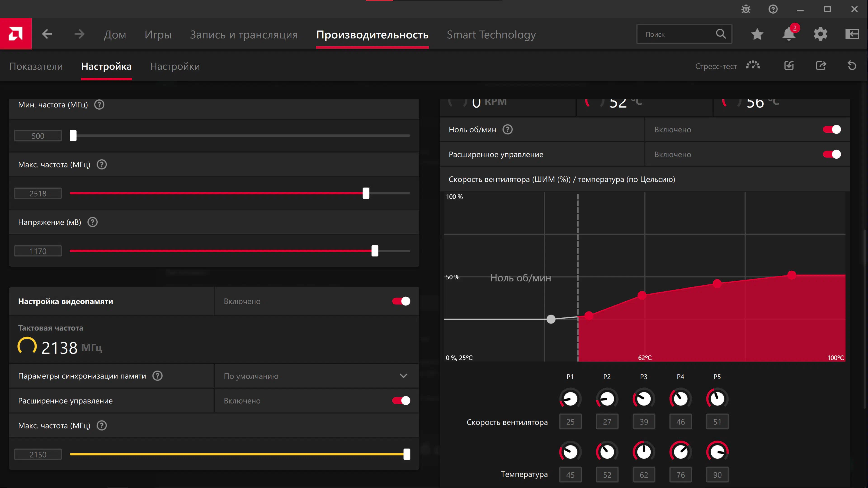Click the Стресс-тест label
The image size is (868, 488).
[x=716, y=66]
